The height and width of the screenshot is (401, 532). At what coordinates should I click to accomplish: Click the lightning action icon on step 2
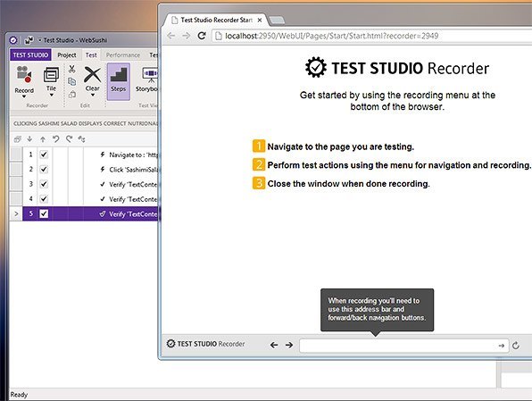click(103, 169)
